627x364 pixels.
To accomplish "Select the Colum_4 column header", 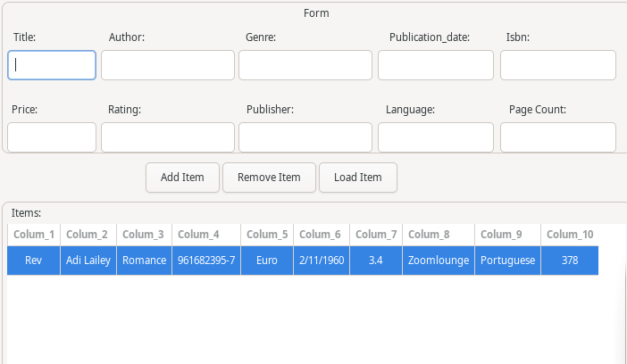I will tap(206, 235).
